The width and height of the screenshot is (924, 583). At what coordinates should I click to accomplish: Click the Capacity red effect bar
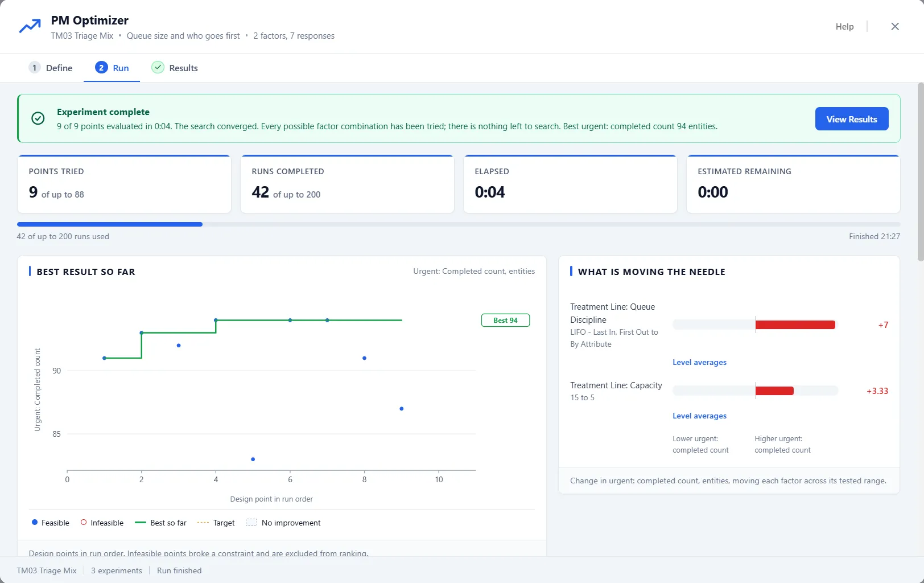pyautogui.click(x=774, y=391)
